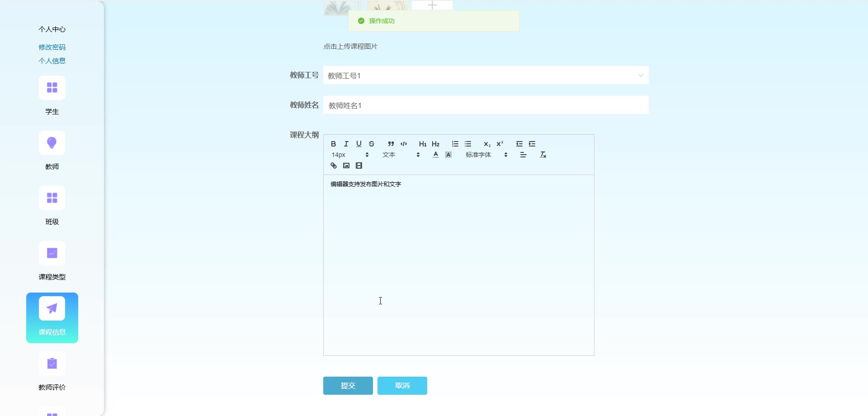Open the text color picker
The width and height of the screenshot is (868, 416).
click(x=436, y=155)
